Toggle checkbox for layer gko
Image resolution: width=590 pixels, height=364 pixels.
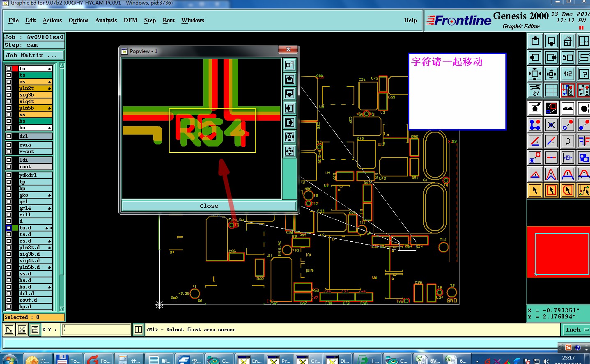pyautogui.click(x=9, y=195)
